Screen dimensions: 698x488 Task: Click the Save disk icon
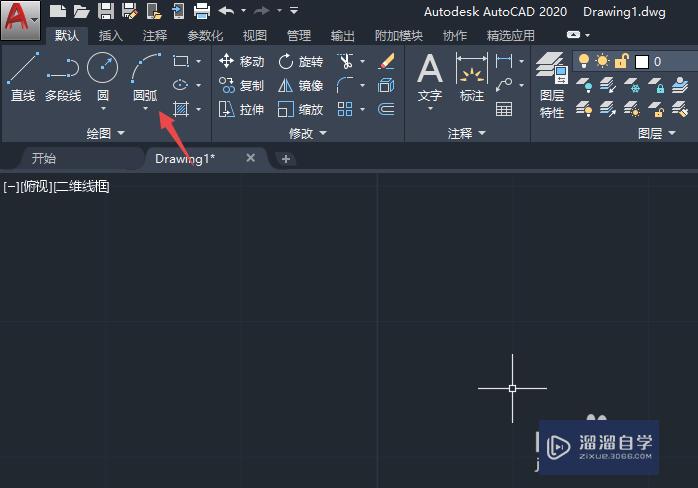click(x=106, y=11)
